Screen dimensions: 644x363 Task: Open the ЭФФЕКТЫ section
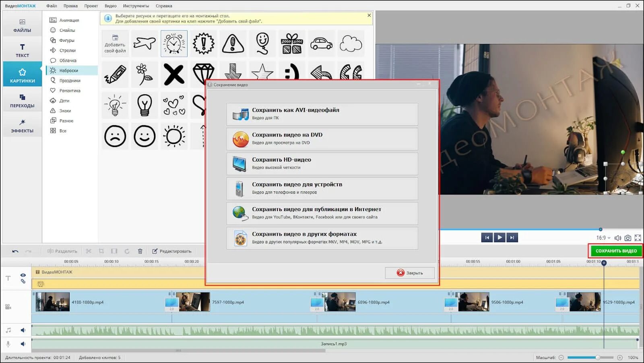point(22,126)
